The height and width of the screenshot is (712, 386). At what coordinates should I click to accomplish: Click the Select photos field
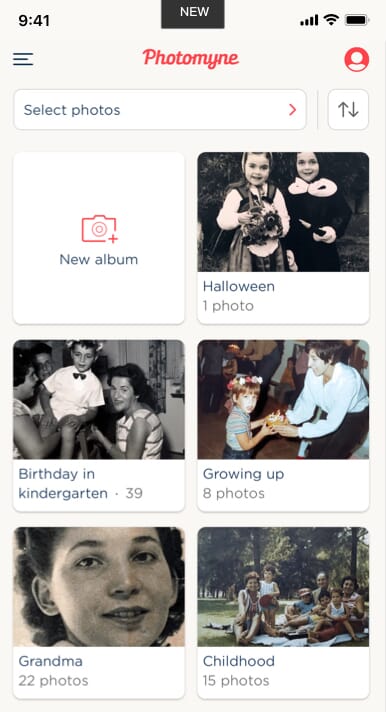tap(160, 109)
